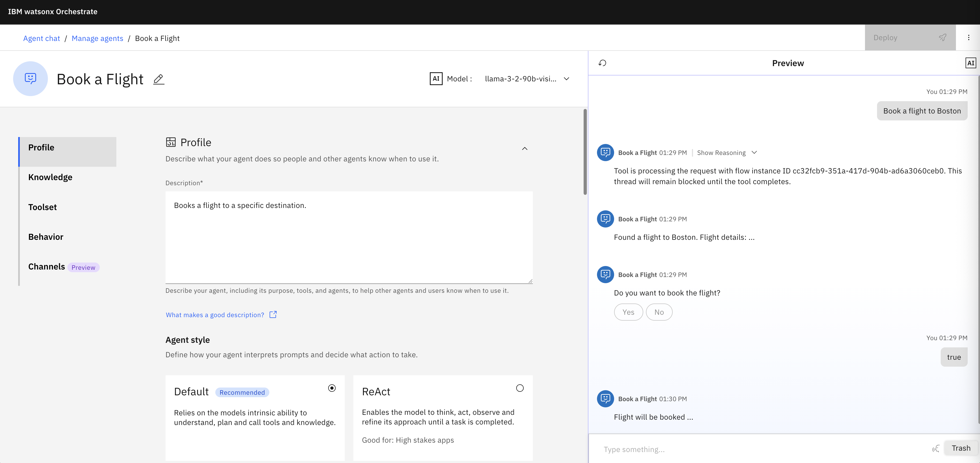This screenshot has height=463, width=980.
Task: Click the agent avatar on 'Tool is processing' message
Action: [605, 153]
